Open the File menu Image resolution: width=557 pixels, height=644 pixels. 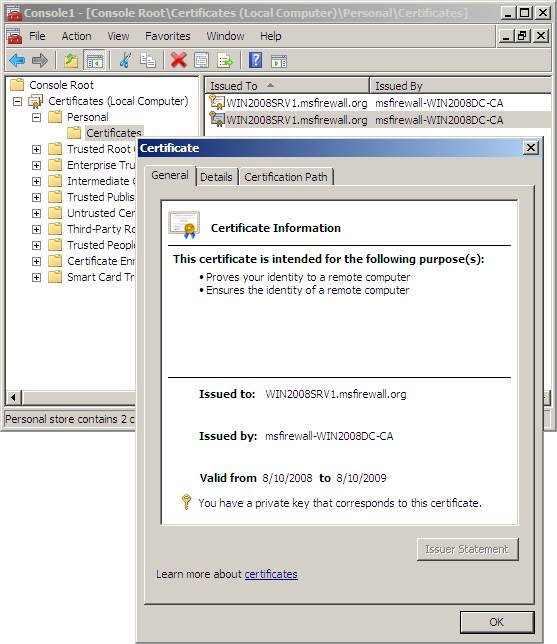[37, 36]
